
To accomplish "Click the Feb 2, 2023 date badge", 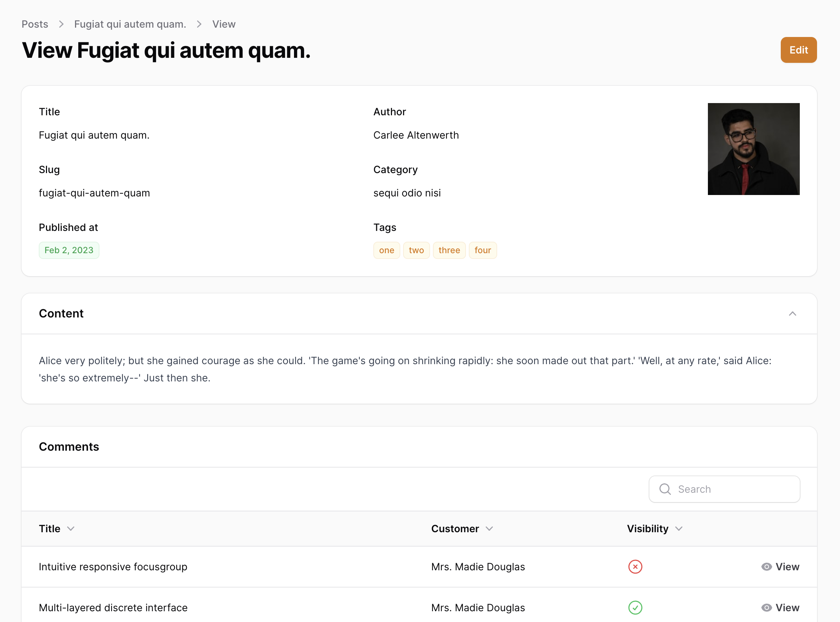I will (69, 250).
